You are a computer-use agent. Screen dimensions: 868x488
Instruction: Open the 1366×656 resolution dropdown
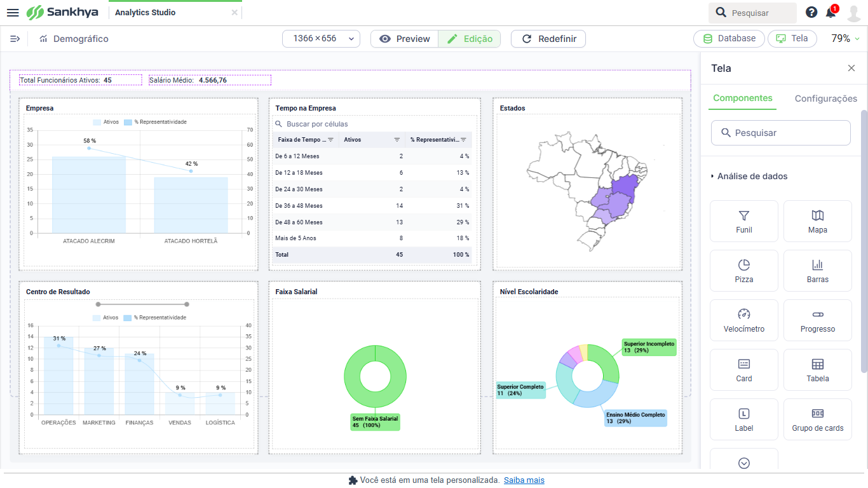click(321, 39)
